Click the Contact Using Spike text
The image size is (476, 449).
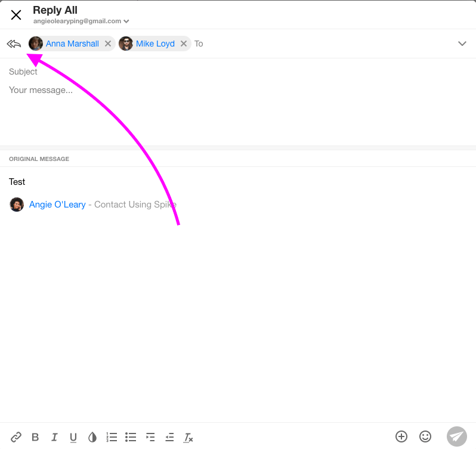tap(135, 205)
